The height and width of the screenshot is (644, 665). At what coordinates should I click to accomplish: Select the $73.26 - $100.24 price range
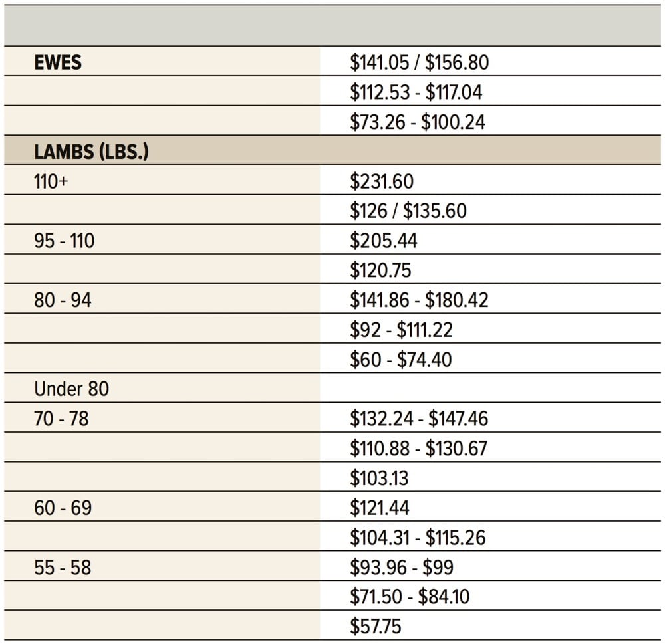[x=417, y=122]
